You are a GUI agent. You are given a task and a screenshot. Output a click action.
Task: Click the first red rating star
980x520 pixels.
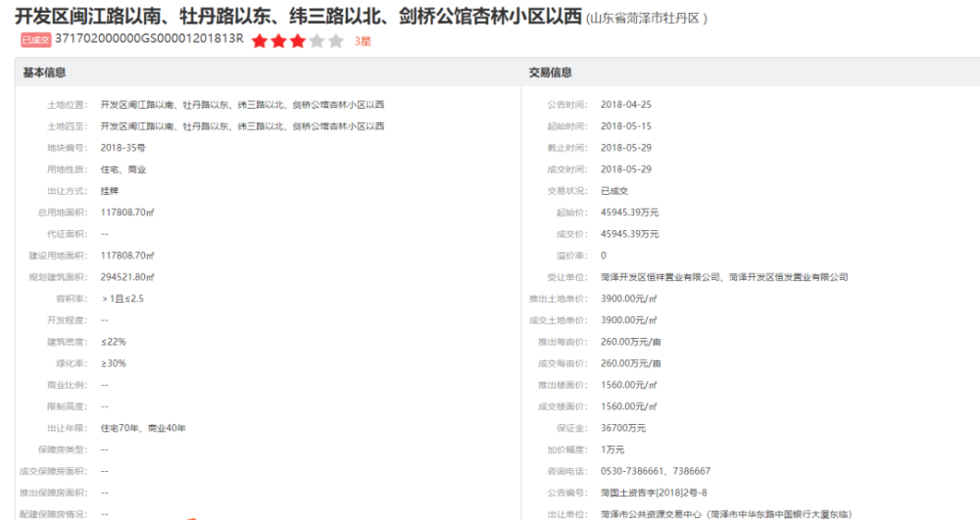point(260,41)
